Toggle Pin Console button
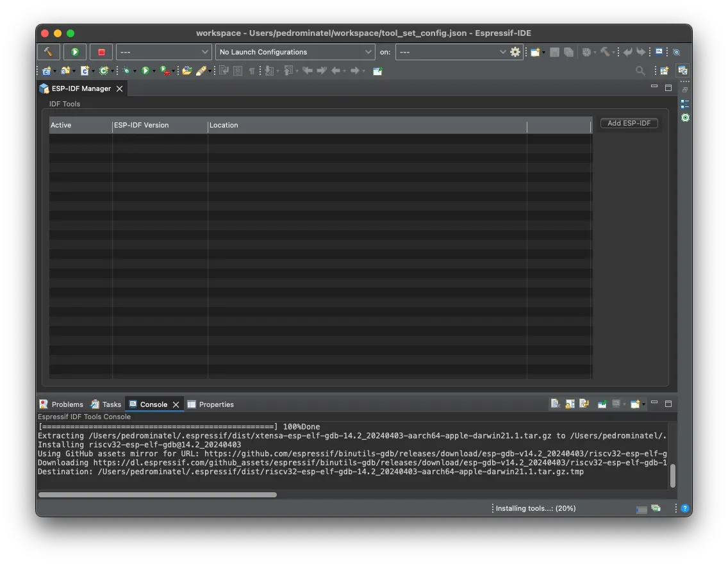Screen dimensions: 728x564 [x=602, y=404]
